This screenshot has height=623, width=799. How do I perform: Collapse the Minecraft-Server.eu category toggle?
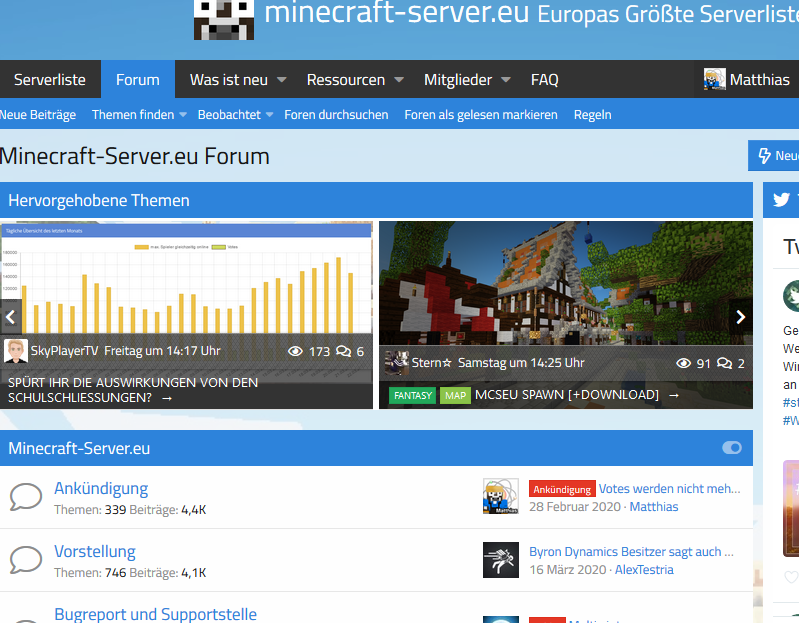pyautogui.click(x=732, y=448)
